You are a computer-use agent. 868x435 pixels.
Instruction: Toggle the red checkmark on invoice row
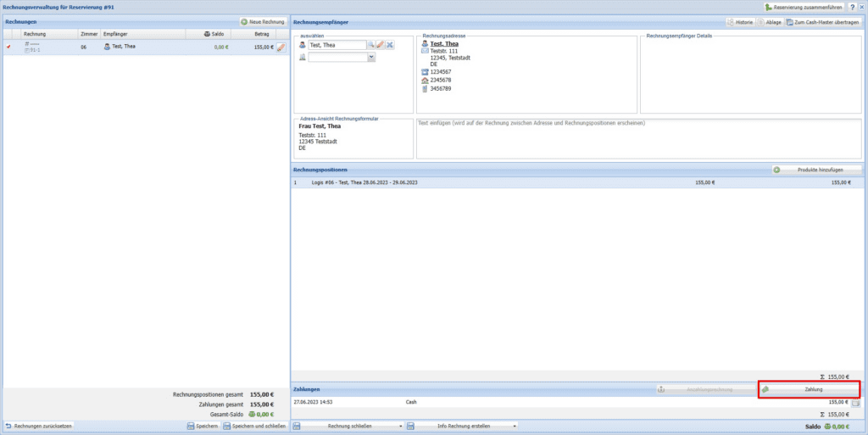[8, 47]
